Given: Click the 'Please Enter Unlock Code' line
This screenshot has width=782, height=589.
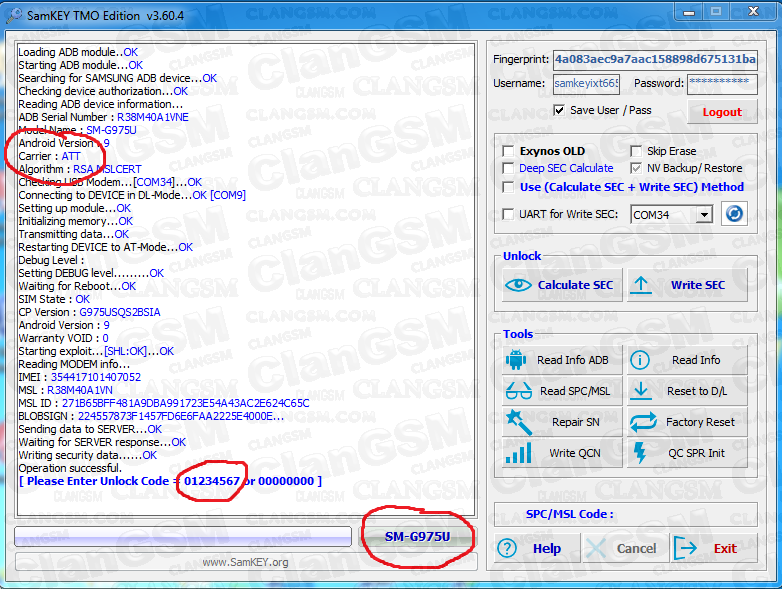Looking at the screenshot, I should [170, 481].
